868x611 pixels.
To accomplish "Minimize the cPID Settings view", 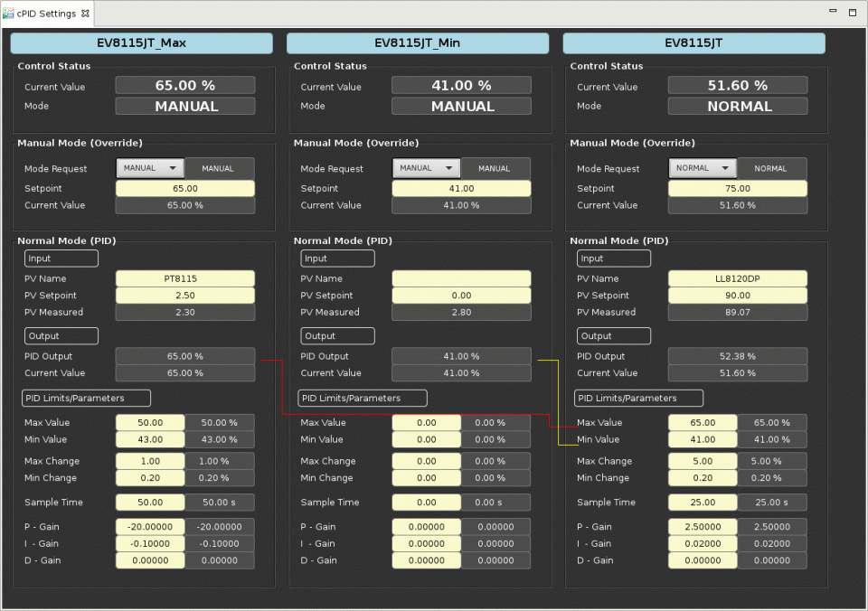I will point(834,13).
